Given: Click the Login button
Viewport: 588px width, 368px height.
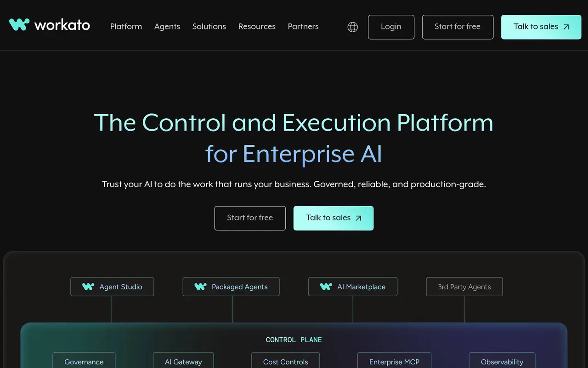Looking at the screenshot, I should point(391,27).
